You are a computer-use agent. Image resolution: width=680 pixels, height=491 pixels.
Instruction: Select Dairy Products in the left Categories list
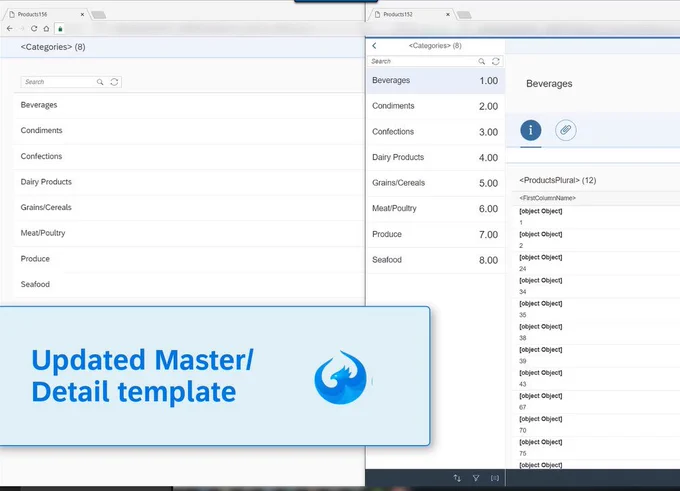pos(189,182)
